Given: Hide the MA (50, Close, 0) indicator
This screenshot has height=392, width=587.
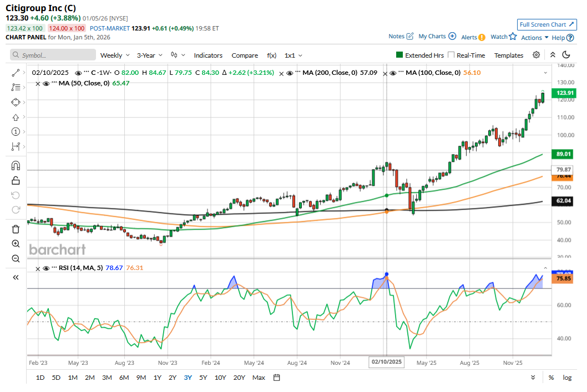Looking at the screenshot, I should pyautogui.click(x=46, y=83).
